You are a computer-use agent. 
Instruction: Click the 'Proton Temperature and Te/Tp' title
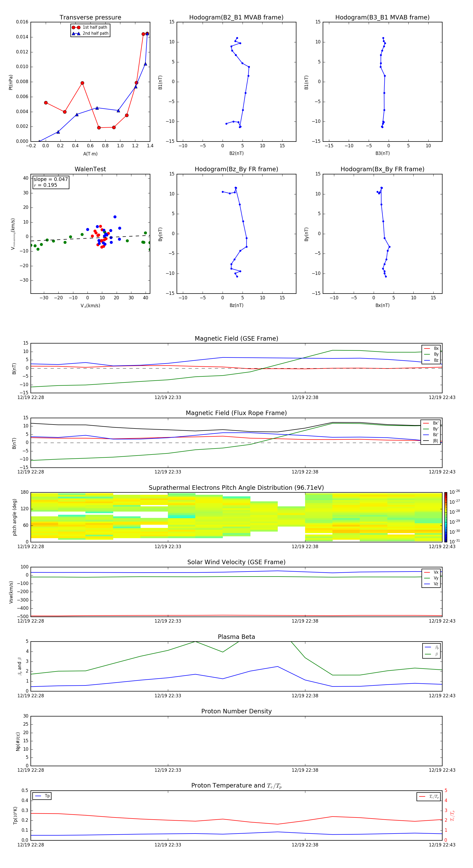pyautogui.click(x=236, y=786)
